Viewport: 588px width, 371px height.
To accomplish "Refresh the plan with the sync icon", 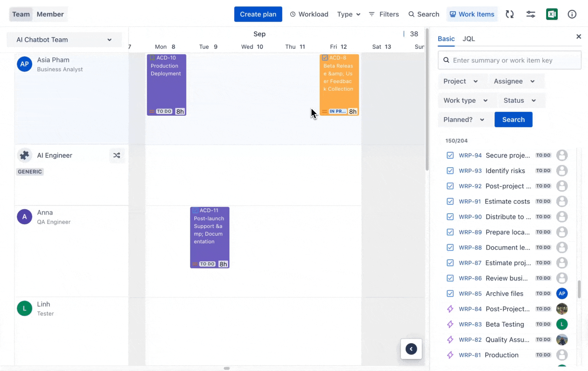I will pos(510,14).
